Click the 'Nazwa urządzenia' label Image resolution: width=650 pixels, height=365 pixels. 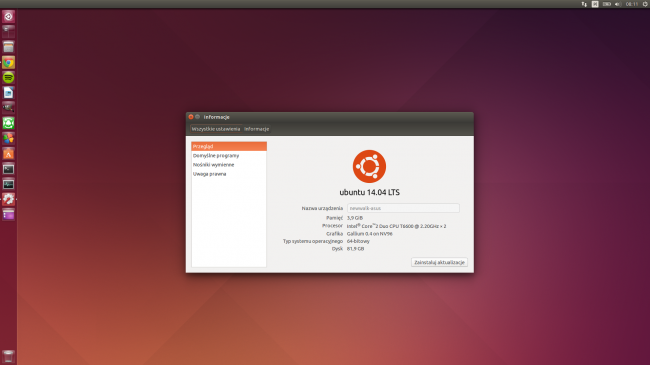point(323,208)
